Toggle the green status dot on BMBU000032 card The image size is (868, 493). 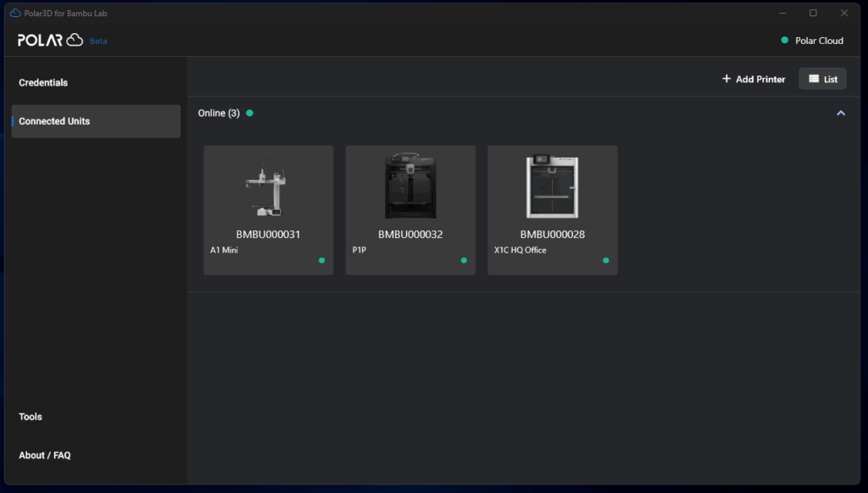[x=464, y=261]
